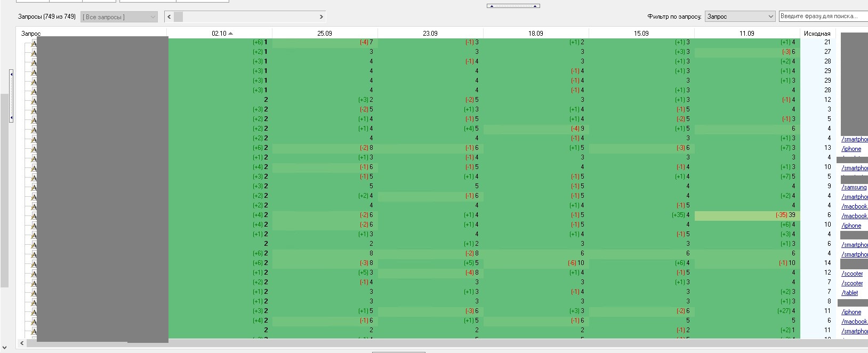868x353 pixels.
Task: Click the 'A' icon in the row containing 39
Action: (x=34, y=215)
